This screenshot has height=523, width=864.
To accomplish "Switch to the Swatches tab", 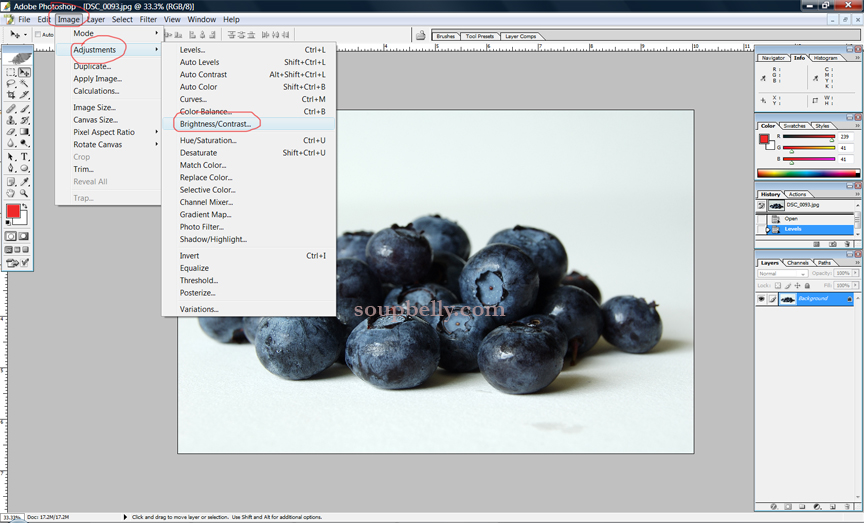I will (794, 126).
